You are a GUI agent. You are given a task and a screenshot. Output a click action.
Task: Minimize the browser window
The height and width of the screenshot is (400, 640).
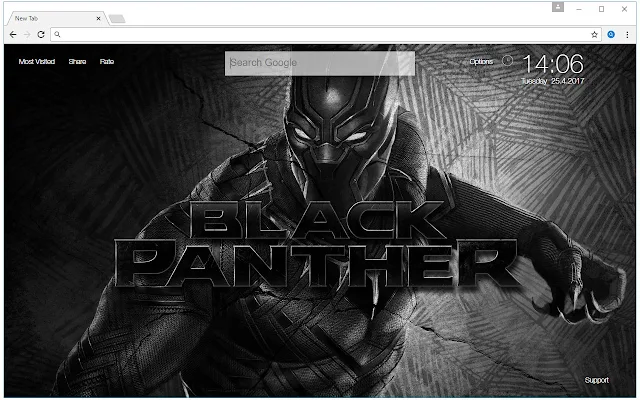click(579, 9)
